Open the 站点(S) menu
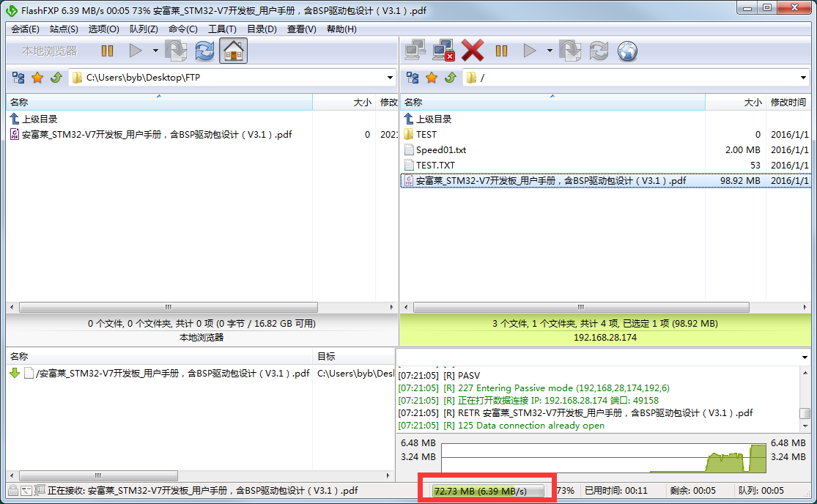This screenshot has height=504, width=817. pyautogui.click(x=64, y=29)
